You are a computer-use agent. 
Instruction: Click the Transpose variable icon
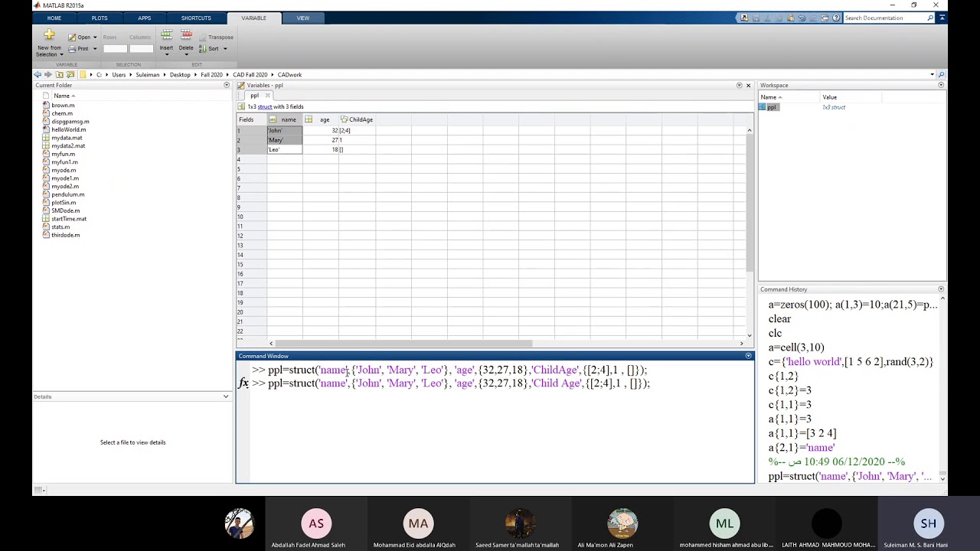[203, 37]
